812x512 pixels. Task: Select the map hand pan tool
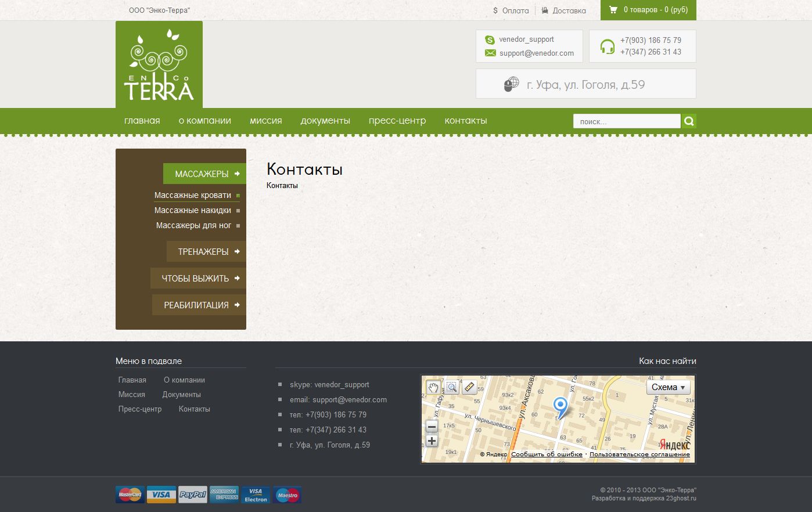coord(433,387)
